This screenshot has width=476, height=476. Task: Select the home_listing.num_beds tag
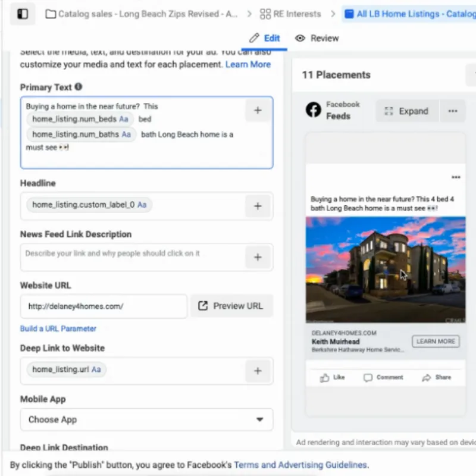pos(80,119)
